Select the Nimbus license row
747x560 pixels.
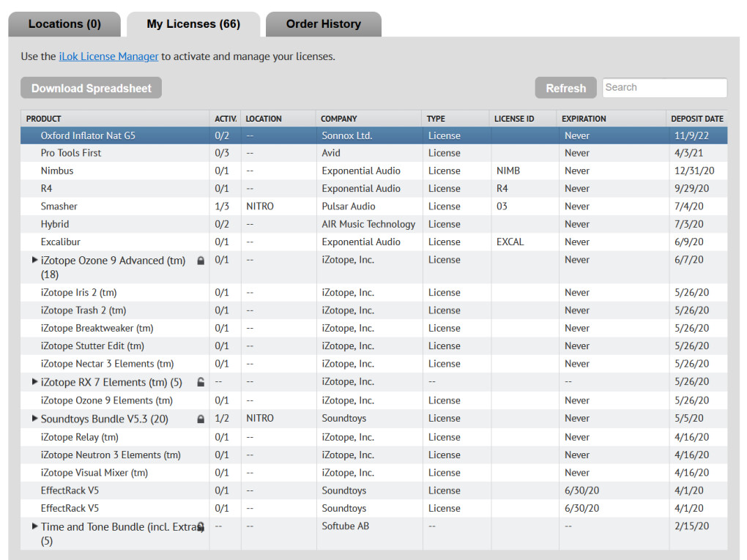(374, 171)
